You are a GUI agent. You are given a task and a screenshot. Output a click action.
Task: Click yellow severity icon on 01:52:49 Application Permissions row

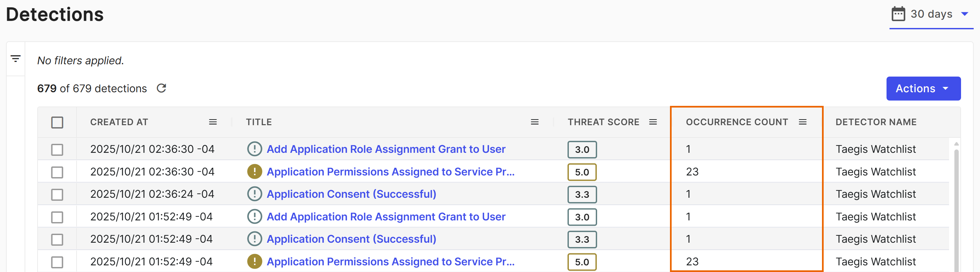pos(254,261)
